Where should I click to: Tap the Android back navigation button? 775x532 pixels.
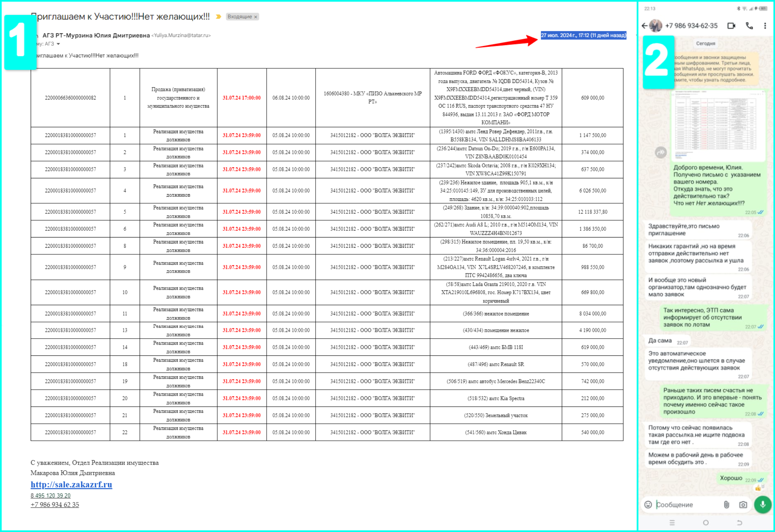tap(739, 523)
